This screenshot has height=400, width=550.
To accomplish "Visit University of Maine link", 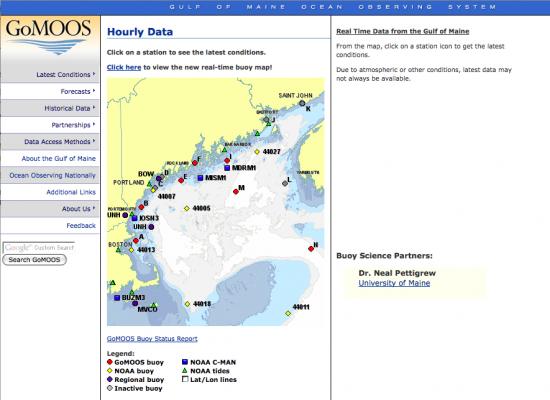I will [394, 283].
